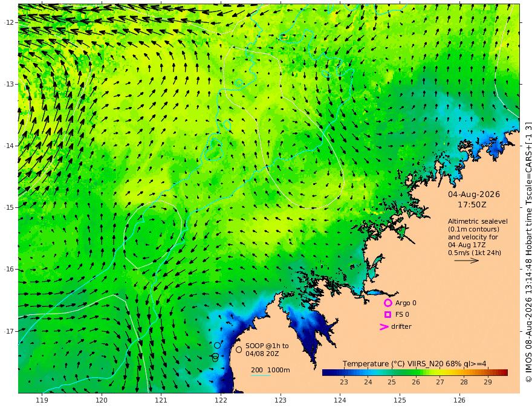Click the latitude axis label -13

click(9, 84)
